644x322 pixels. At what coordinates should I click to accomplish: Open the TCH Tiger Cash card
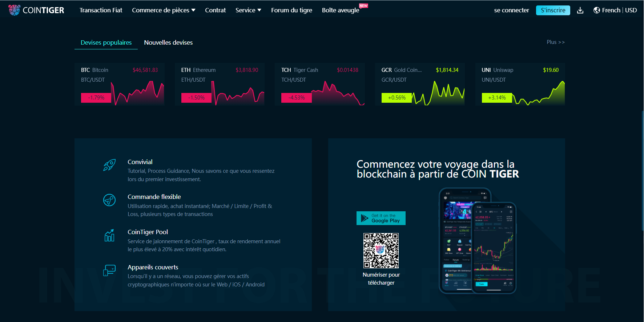(320, 84)
